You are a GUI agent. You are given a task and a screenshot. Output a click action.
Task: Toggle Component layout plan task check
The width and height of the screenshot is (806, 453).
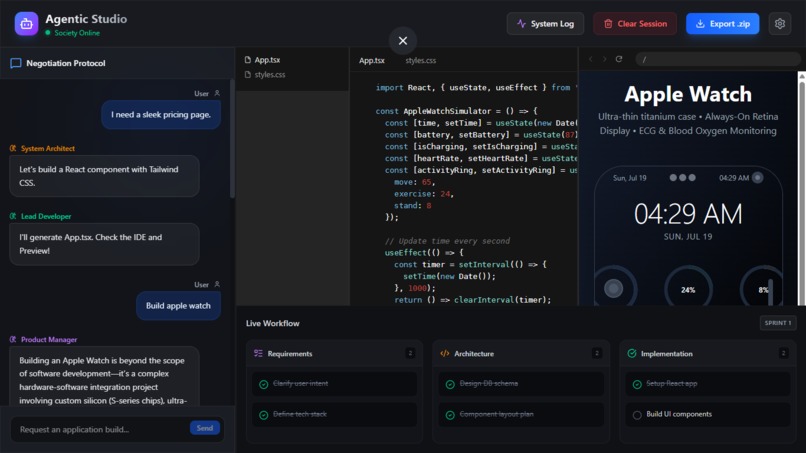point(450,415)
